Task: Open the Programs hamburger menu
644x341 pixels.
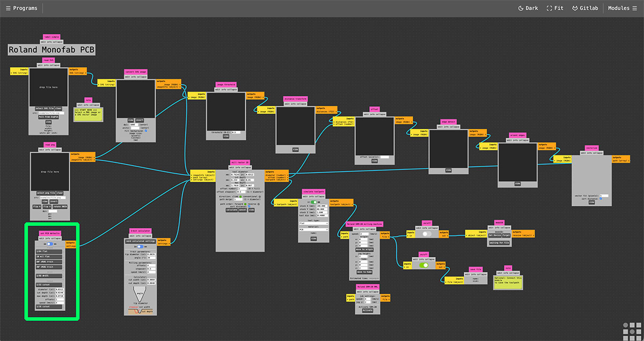Action: 22,9
